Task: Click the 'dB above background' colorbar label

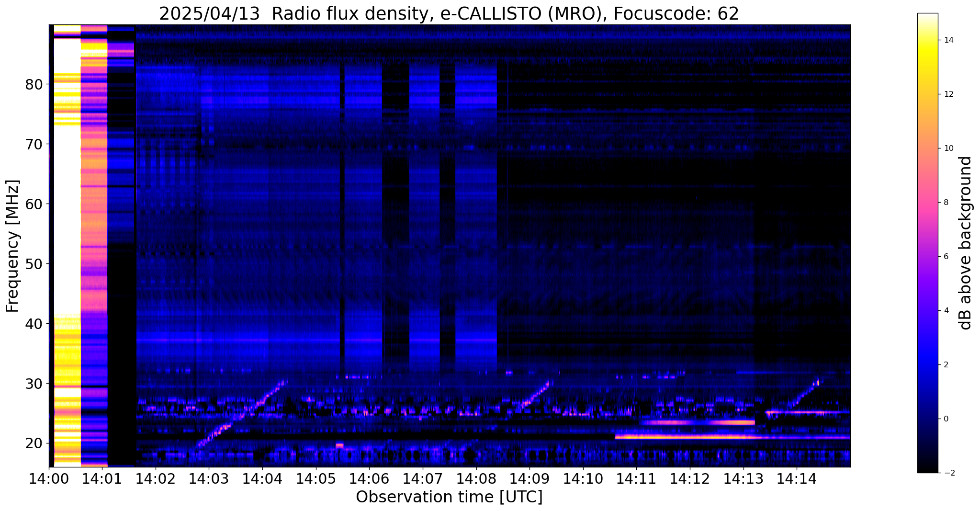Action: tap(966, 243)
